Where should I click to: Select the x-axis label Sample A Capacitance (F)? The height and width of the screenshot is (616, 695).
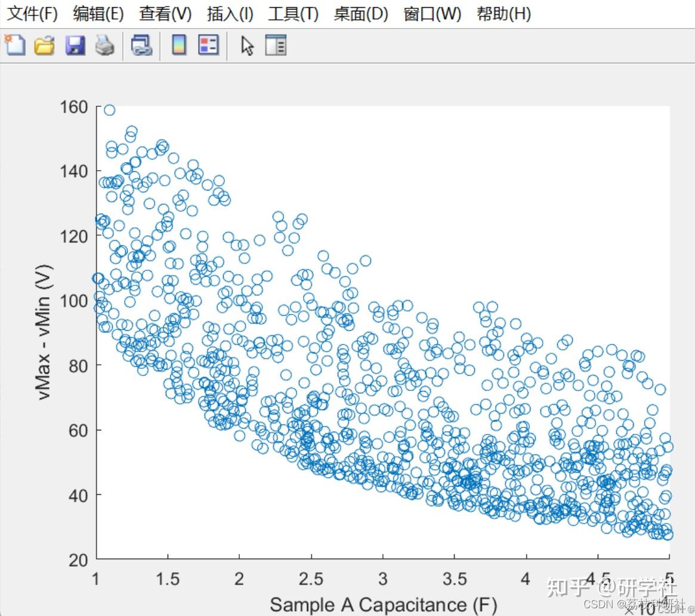384,605
